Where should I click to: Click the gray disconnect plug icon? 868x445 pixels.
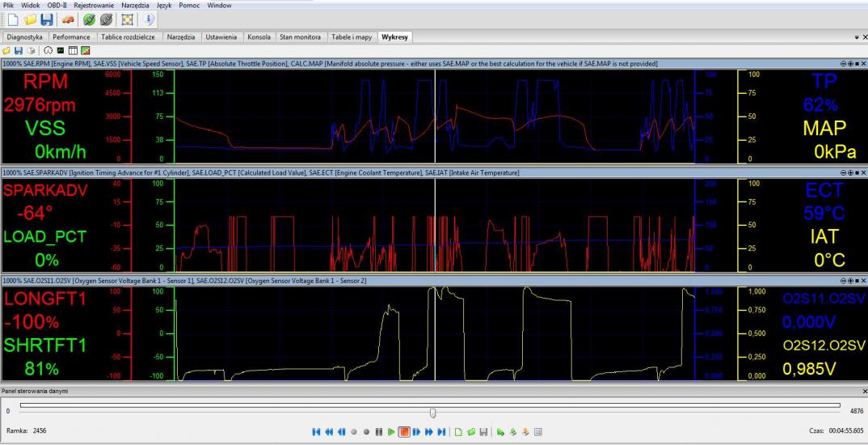tap(106, 19)
